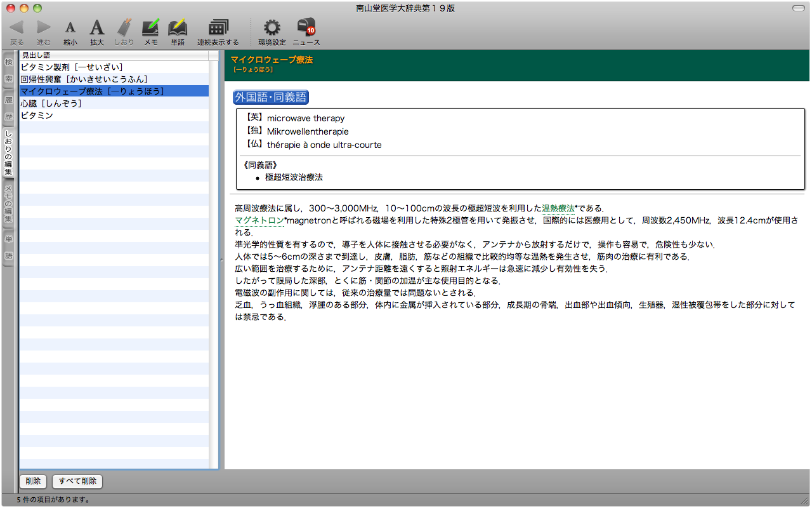Enlarge text with the 拡大 icon

coord(96,28)
